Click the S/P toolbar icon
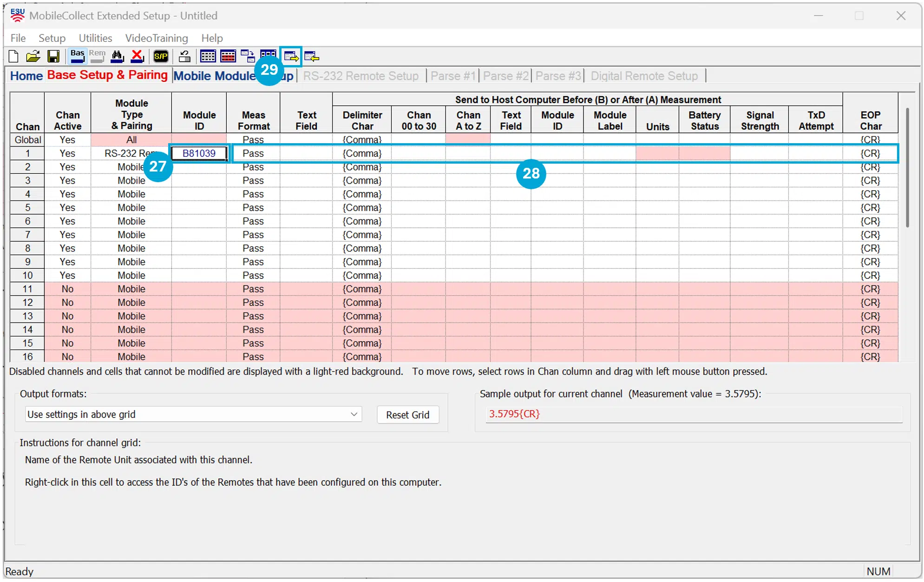The height and width of the screenshot is (582, 924). pyautogui.click(x=161, y=57)
